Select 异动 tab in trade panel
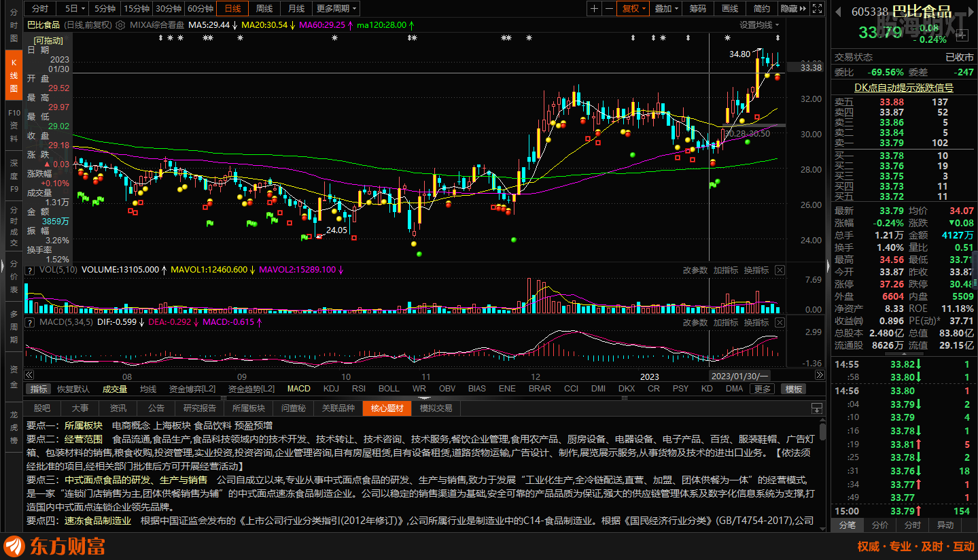The height and width of the screenshot is (560, 978). pos(945,525)
